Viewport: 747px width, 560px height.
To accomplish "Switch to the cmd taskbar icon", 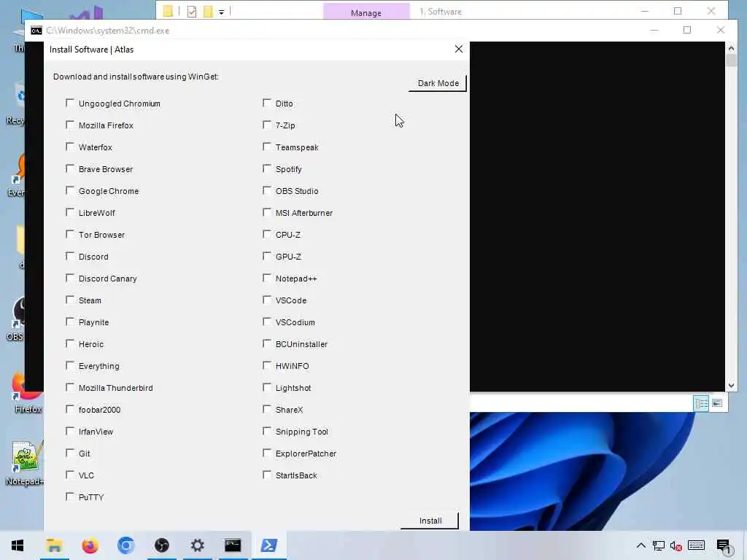I will [x=233, y=545].
